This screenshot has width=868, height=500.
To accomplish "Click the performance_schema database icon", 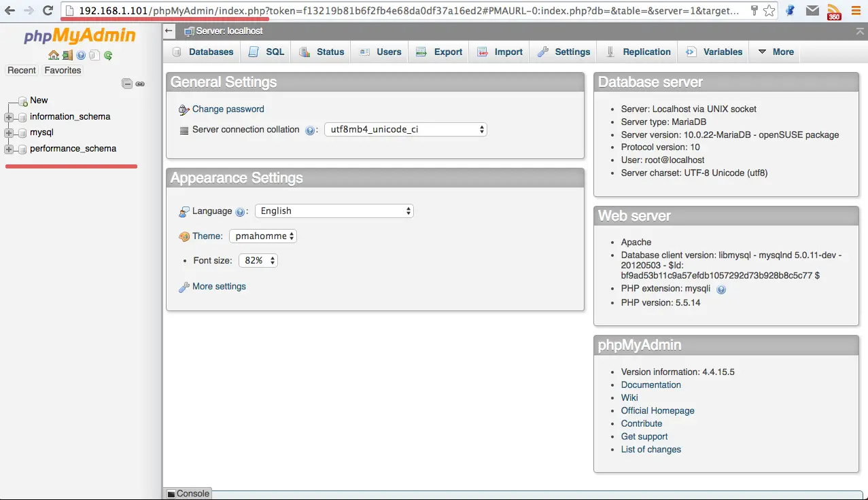I will (22, 149).
